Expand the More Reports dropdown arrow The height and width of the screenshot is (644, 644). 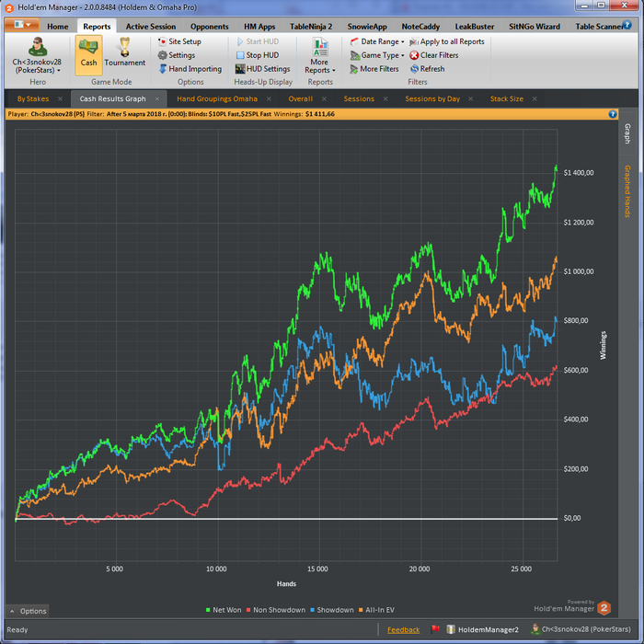tap(333, 71)
